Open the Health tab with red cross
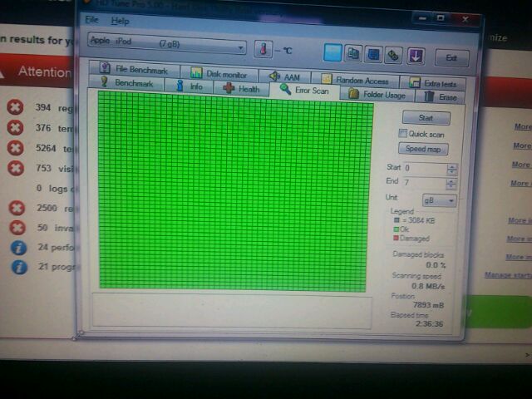532x399 pixels. (x=241, y=88)
